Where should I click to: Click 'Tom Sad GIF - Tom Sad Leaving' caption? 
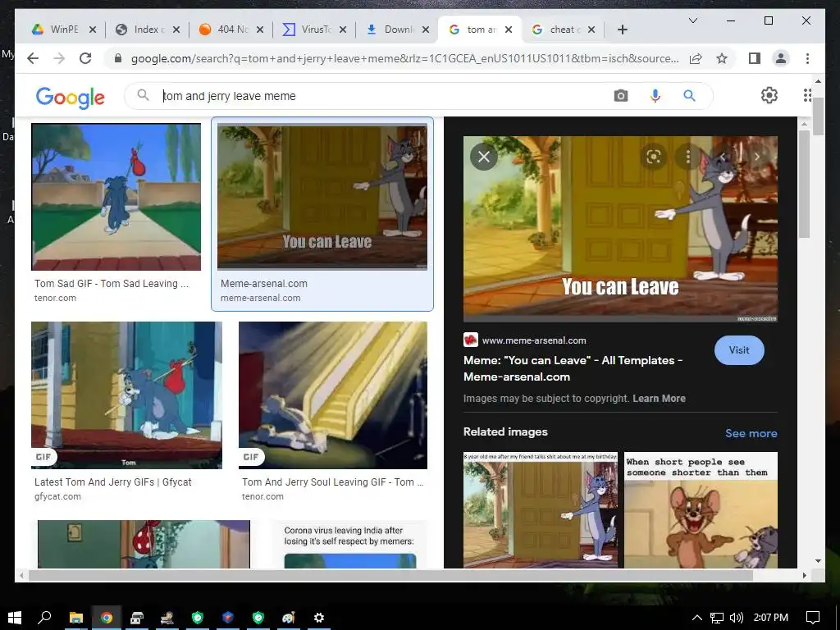(x=112, y=283)
